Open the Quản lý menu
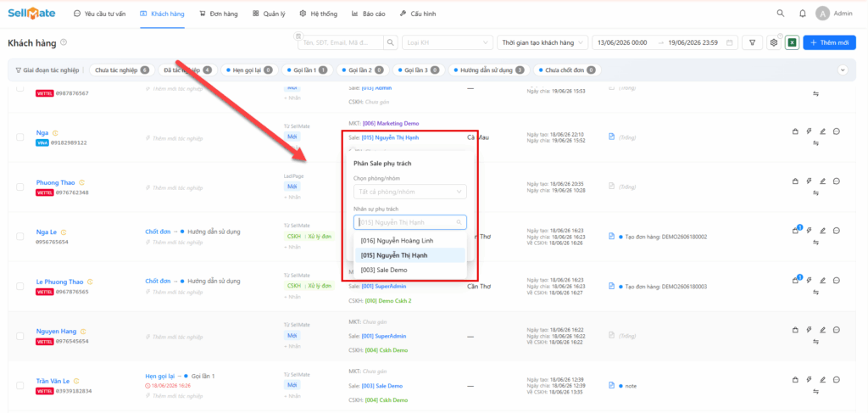 [269, 14]
